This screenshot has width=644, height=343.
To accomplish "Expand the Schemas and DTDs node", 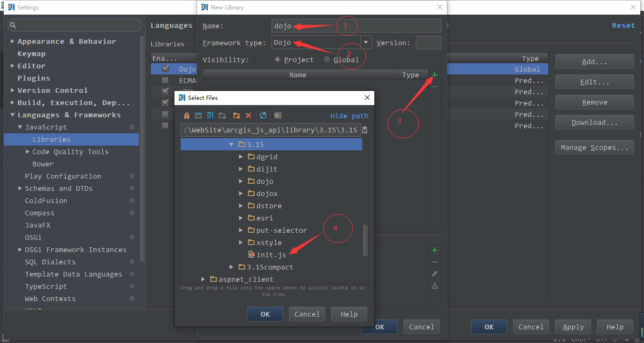I will pos(20,188).
